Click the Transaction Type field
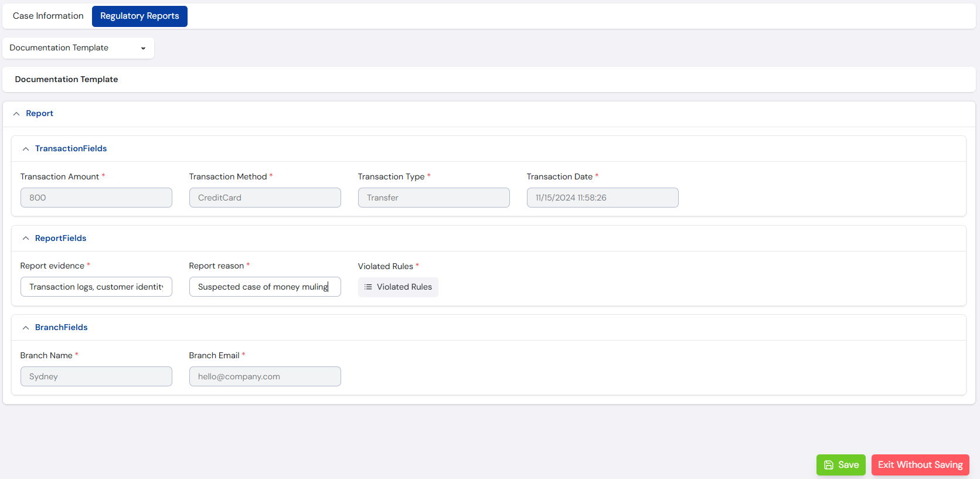 pyautogui.click(x=434, y=198)
